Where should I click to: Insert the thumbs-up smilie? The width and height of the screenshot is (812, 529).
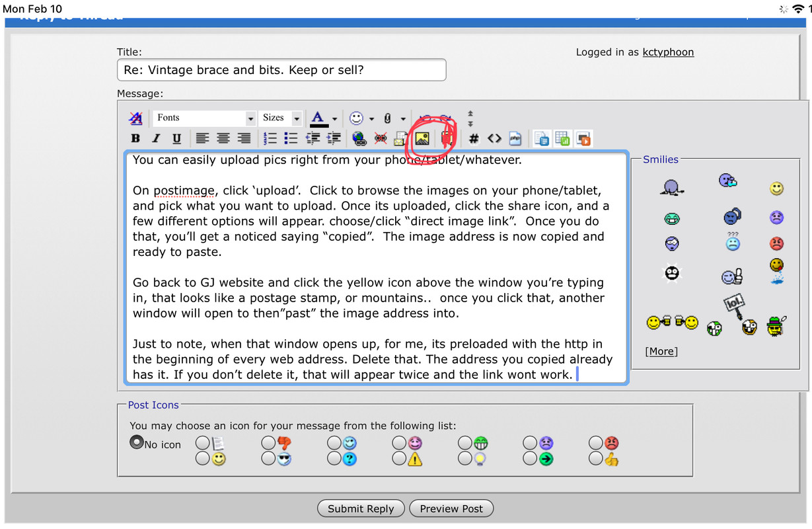click(x=732, y=276)
